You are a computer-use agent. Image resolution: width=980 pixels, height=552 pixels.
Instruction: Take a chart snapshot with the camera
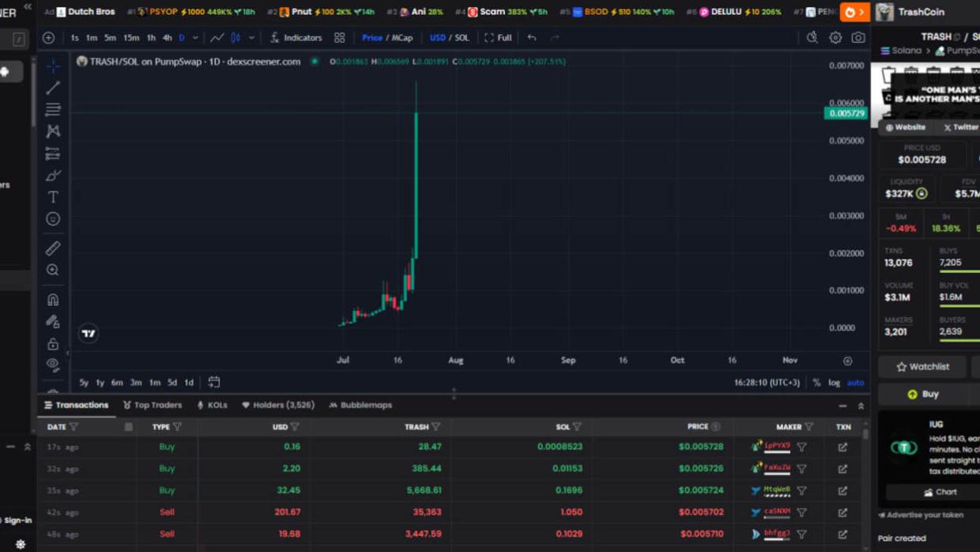858,38
